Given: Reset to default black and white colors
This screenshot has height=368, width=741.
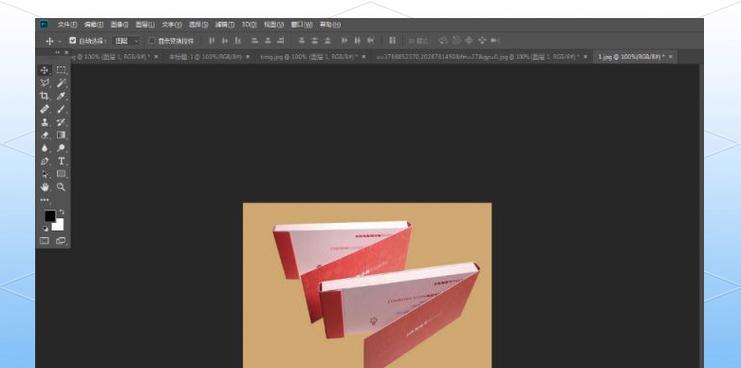Looking at the screenshot, I should click(45, 228).
